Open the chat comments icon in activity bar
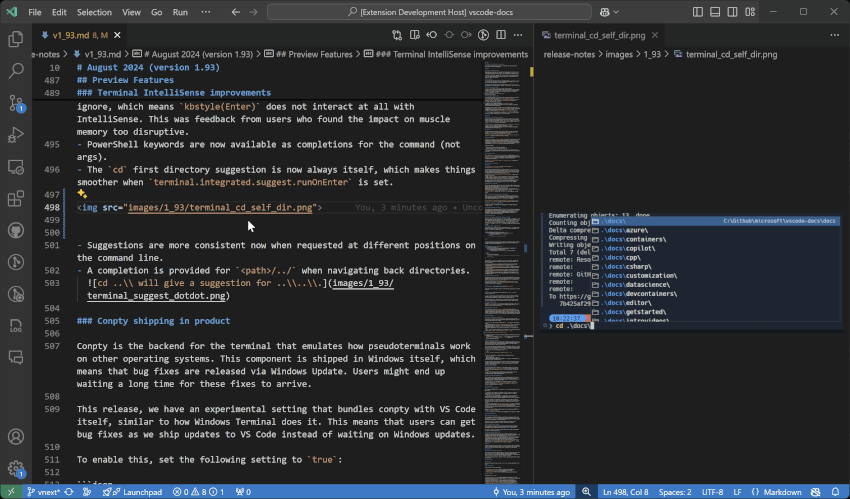 pyautogui.click(x=16, y=358)
